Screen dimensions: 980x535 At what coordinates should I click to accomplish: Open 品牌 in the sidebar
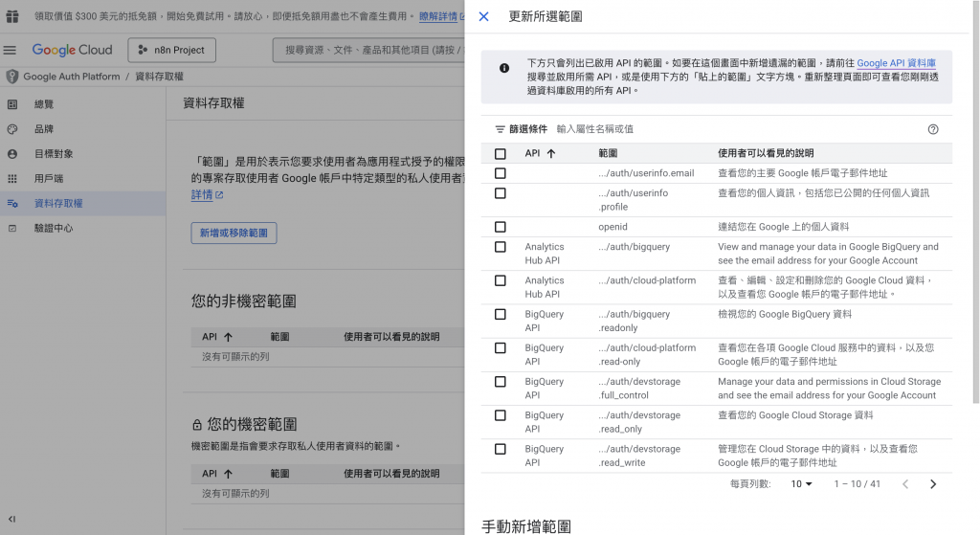click(82, 129)
